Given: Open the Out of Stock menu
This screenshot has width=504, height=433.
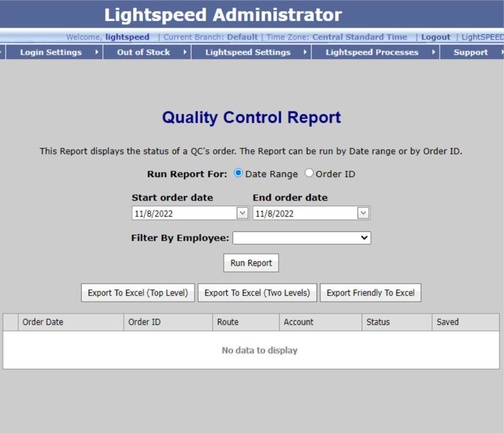Looking at the screenshot, I should pos(147,52).
